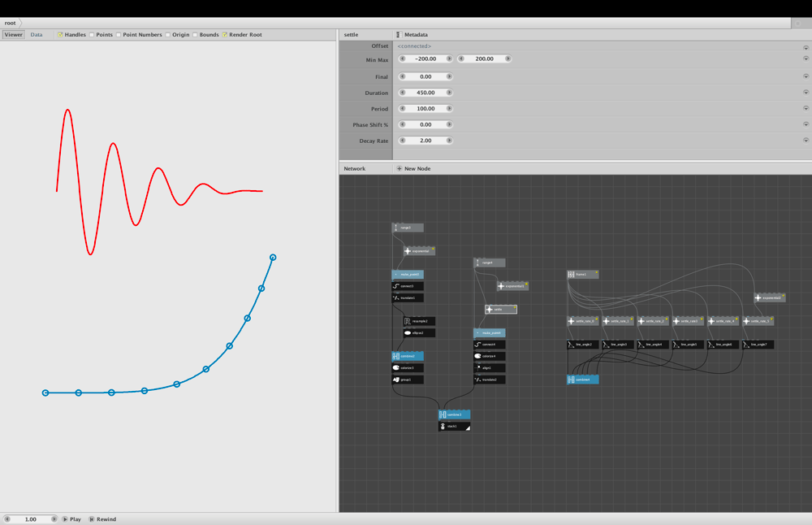The height and width of the screenshot is (525, 812).
Task: Open the Period port options arrow
Action: coord(806,108)
